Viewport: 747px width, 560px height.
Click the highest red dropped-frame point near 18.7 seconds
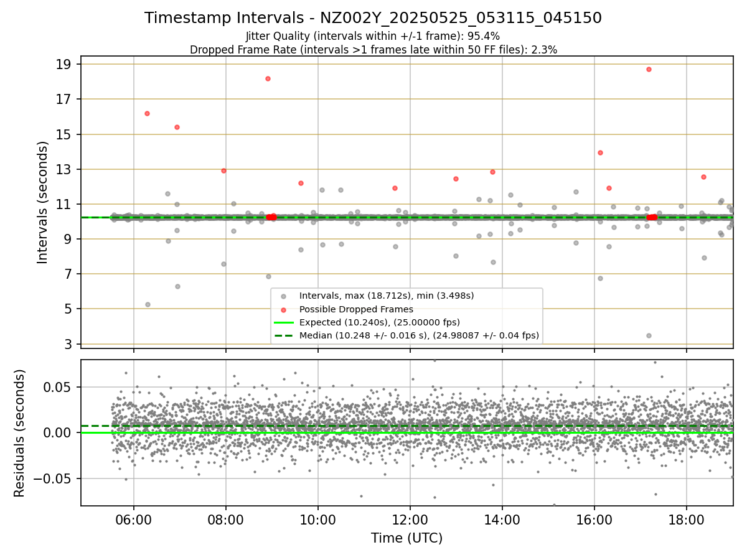click(649, 69)
